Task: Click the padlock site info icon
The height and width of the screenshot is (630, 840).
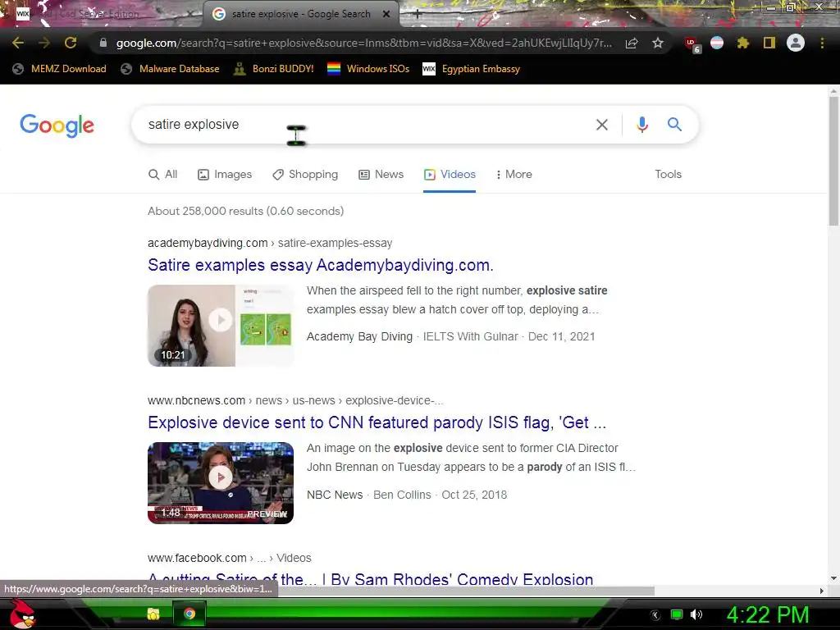Action: pos(103,43)
